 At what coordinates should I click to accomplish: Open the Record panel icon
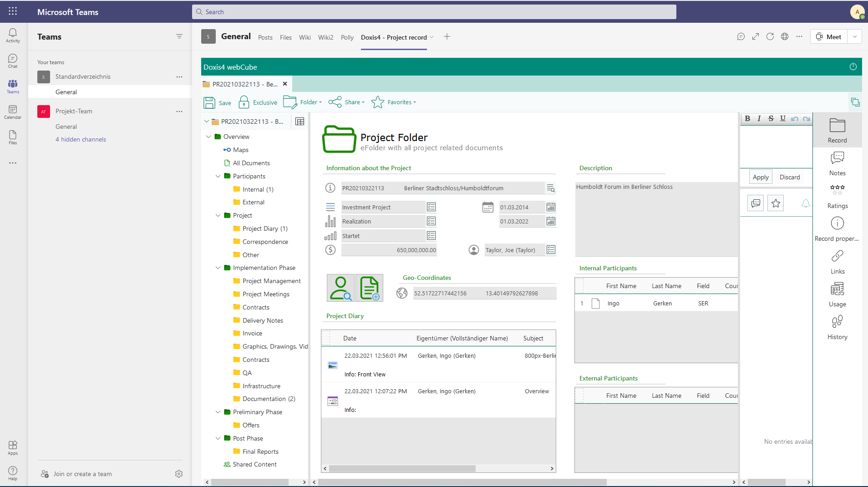[837, 131]
